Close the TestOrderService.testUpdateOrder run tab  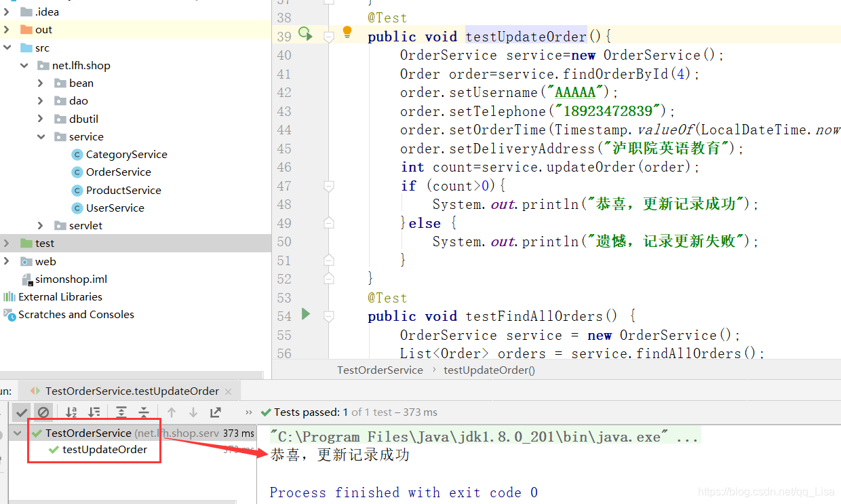click(x=228, y=391)
